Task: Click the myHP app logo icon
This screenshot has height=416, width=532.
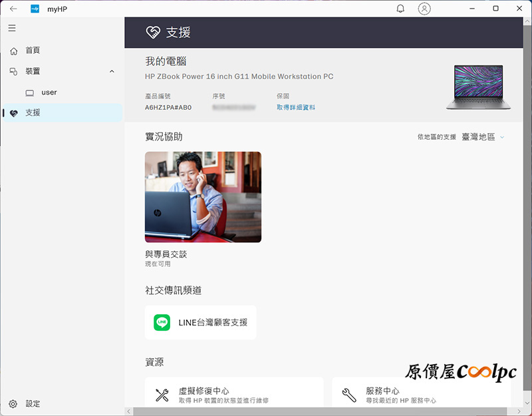Action: (x=35, y=9)
